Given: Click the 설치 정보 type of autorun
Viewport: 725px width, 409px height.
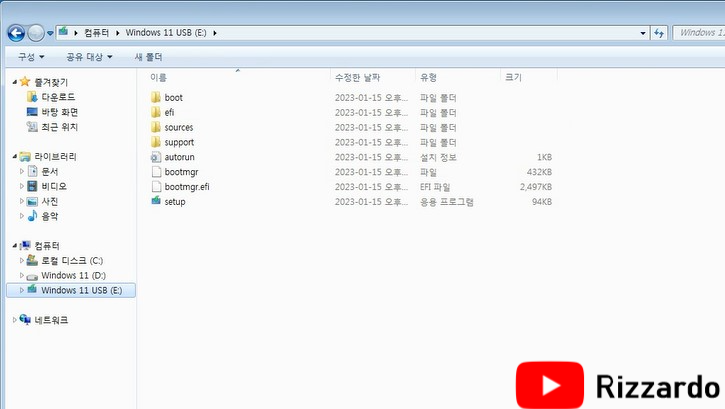Looking at the screenshot, I should point(438,157).
